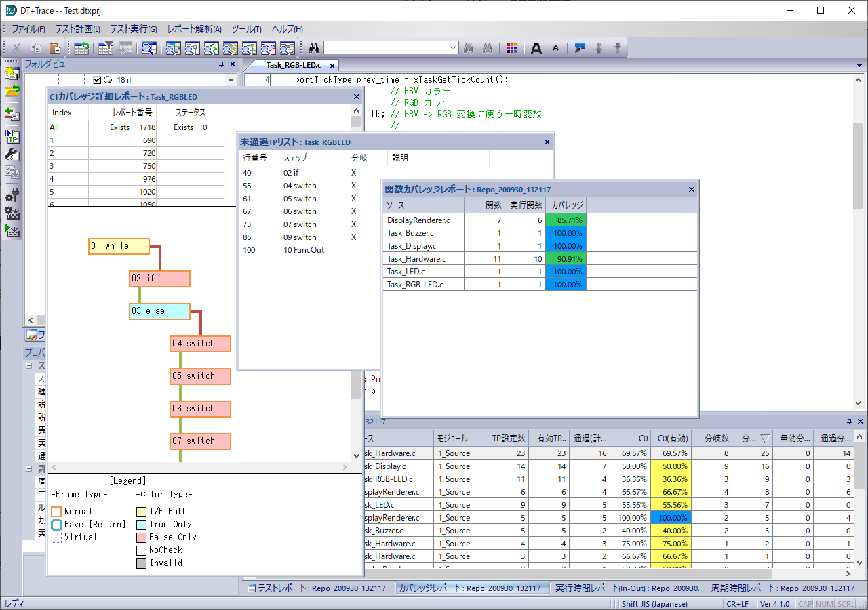Open the レポート解析 menu
Image resolution: width=868 pixels, height=610 pixels.
194,29
